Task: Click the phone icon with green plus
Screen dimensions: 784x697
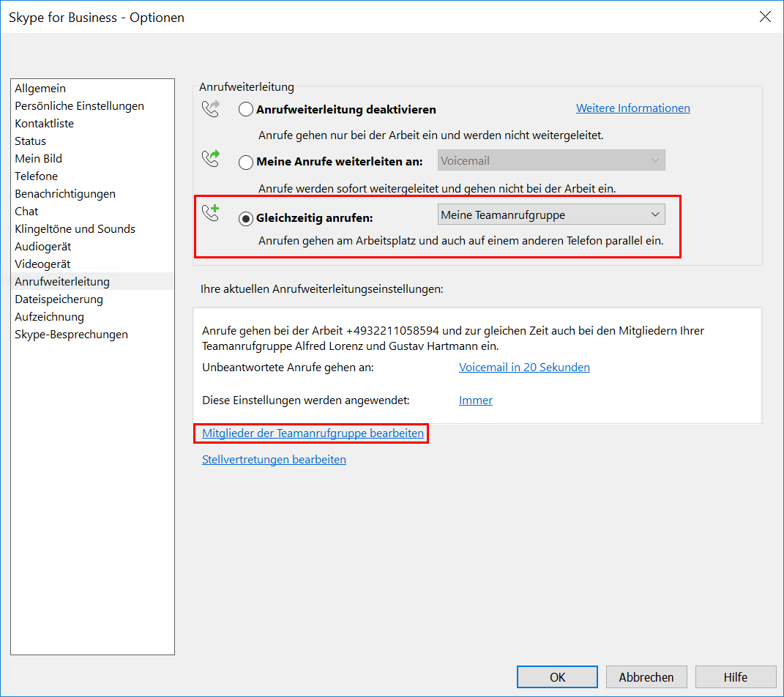Action: [211, 212]
